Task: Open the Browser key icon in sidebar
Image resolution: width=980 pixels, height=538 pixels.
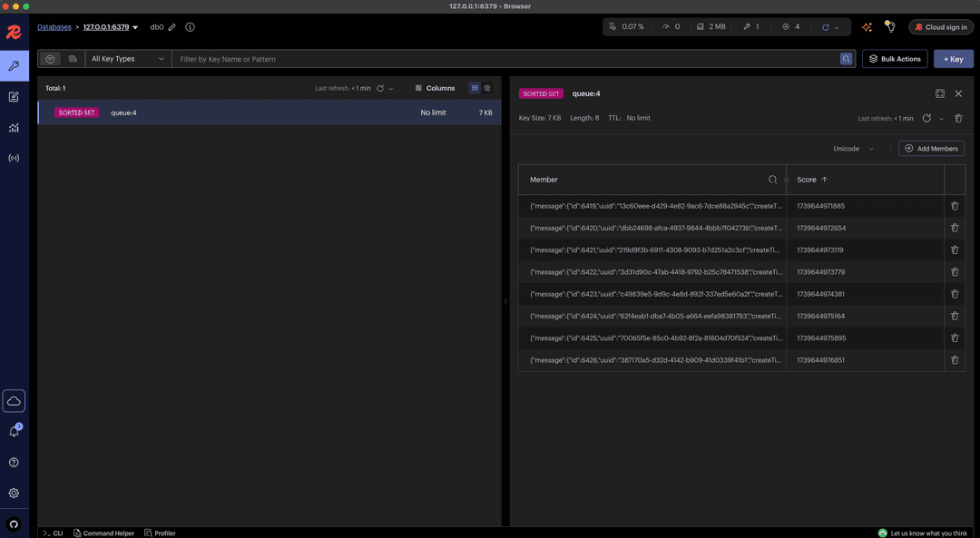Action: [x=14, y=65]
